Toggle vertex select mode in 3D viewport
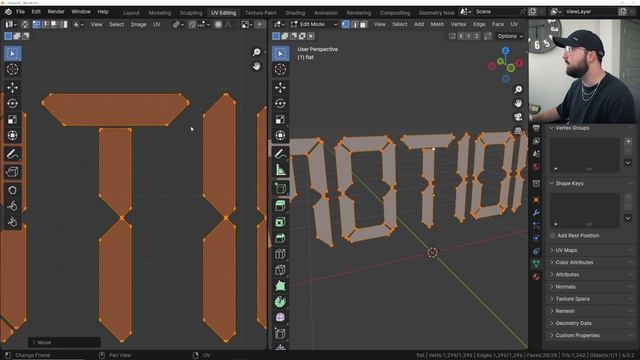 (x=345, y=24)
